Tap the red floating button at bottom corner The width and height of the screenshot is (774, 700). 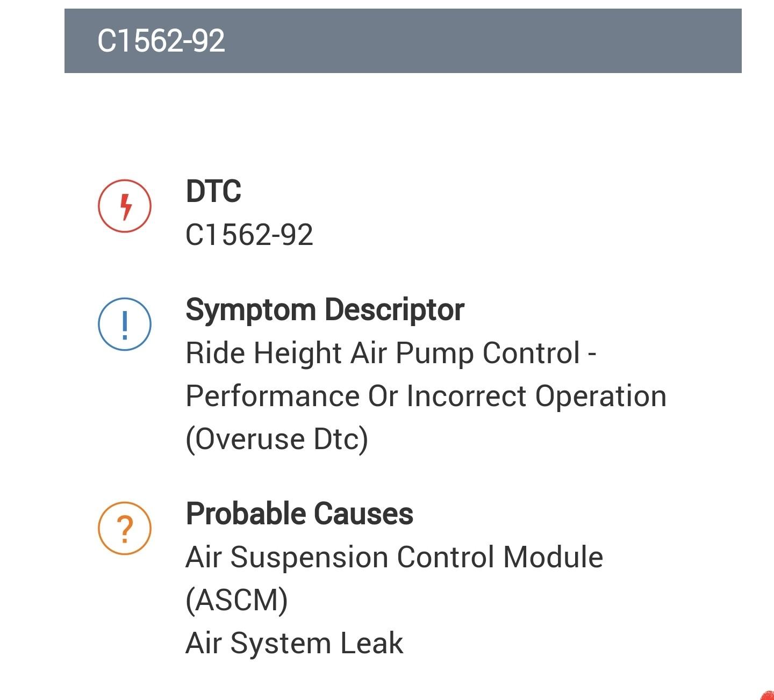click(768, 695)
